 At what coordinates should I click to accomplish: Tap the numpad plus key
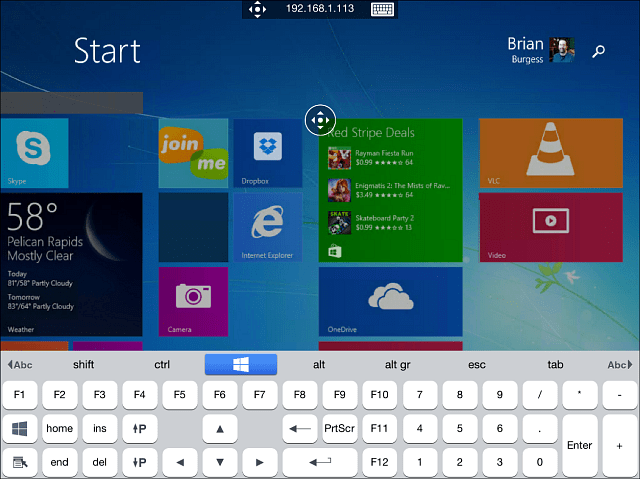click(x=620, y=445)
